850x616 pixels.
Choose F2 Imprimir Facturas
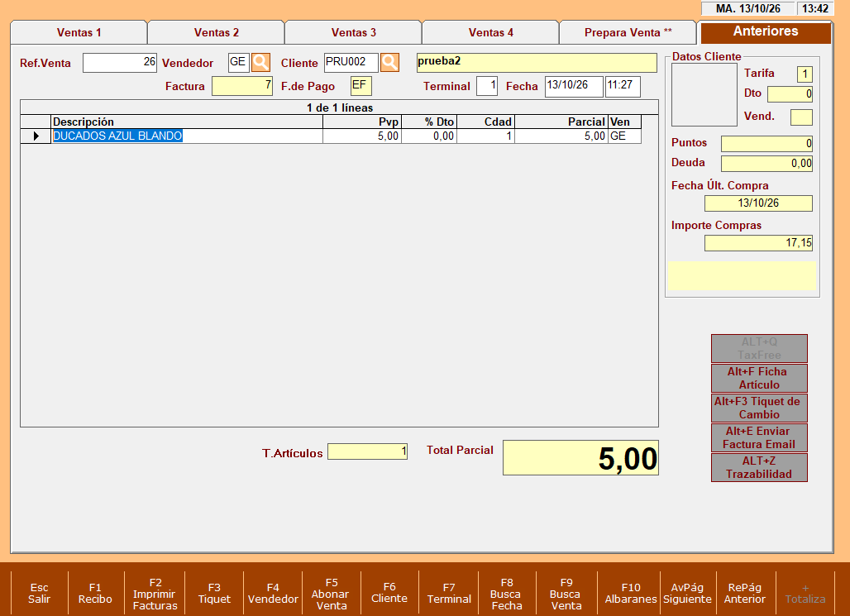(x=155, y=593)
